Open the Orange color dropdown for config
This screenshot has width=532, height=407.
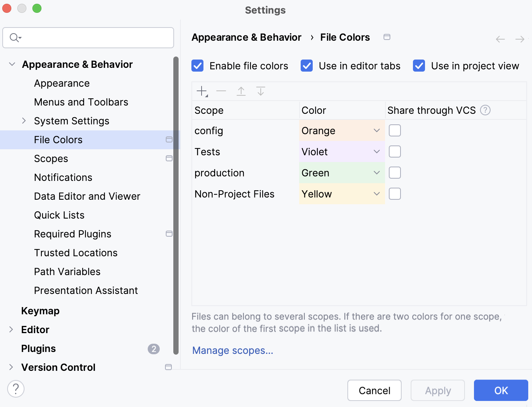(376, 130)
